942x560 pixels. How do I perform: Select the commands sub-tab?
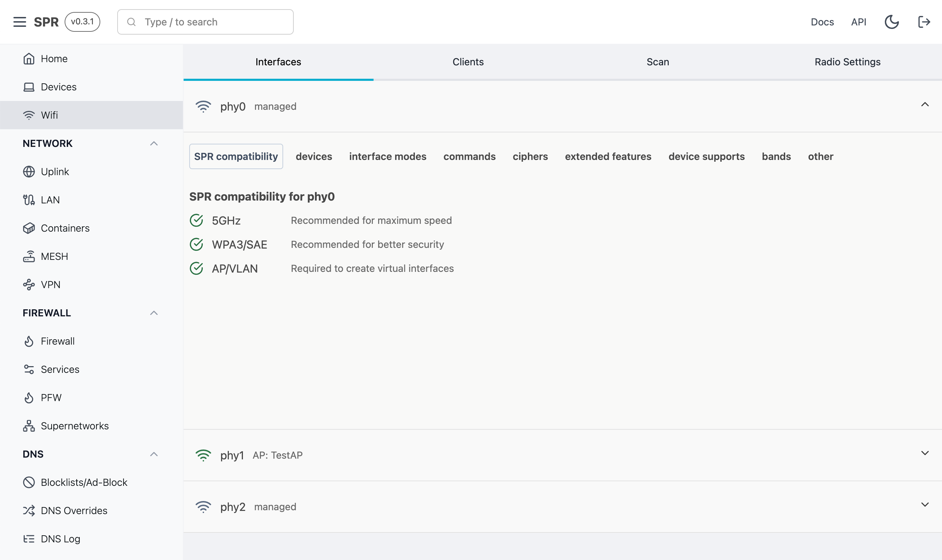point(469,157)
